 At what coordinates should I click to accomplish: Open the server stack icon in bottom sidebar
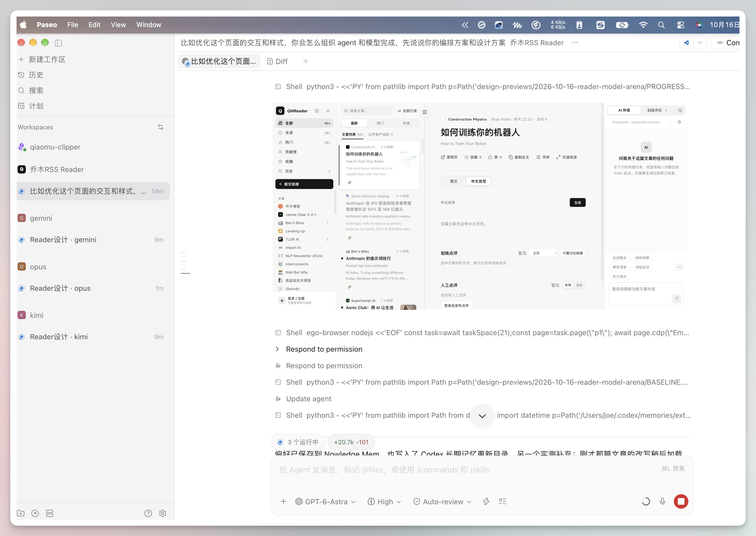(x=50, y=513)
